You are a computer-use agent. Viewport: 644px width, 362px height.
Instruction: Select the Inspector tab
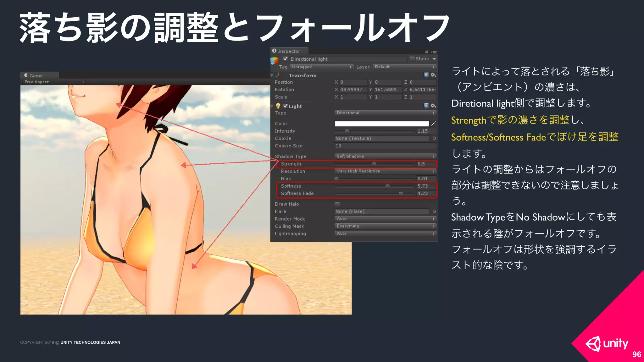(x=289, y=51)
